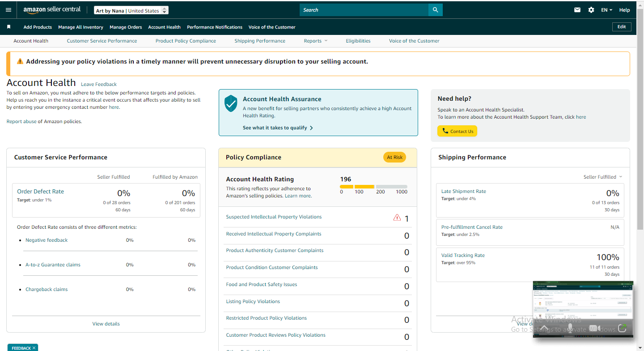Open Product Authenticity Customer Complaints

(275, 250)
